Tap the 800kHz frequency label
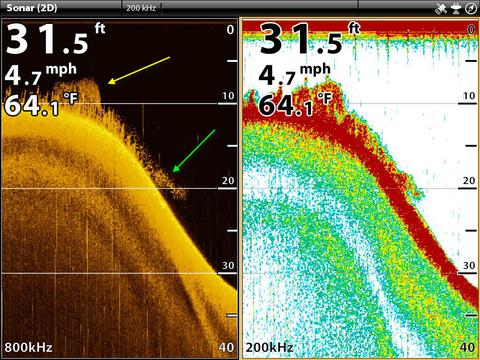 click(28, 348)
